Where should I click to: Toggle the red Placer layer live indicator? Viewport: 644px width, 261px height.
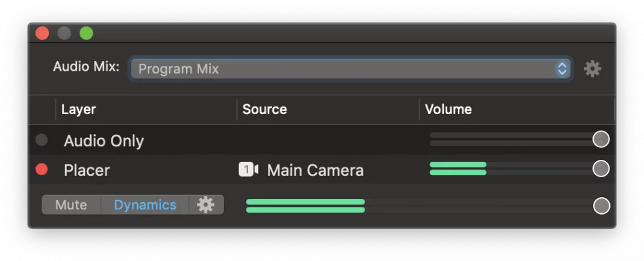[x=41, y=169]
